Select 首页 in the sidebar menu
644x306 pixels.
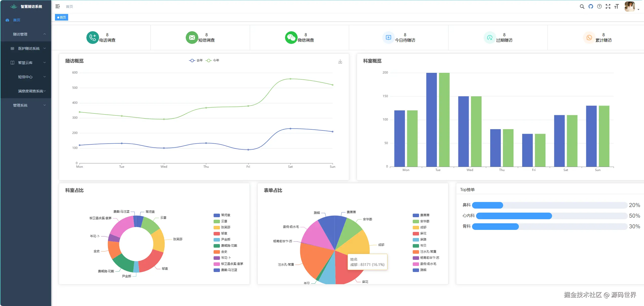(x=16, y=20)
